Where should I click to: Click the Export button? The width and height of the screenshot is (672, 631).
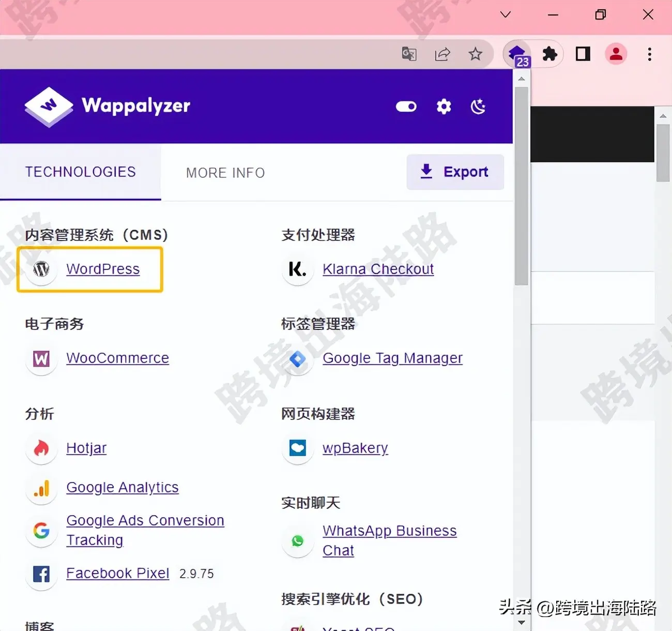(x=455, y=172)
